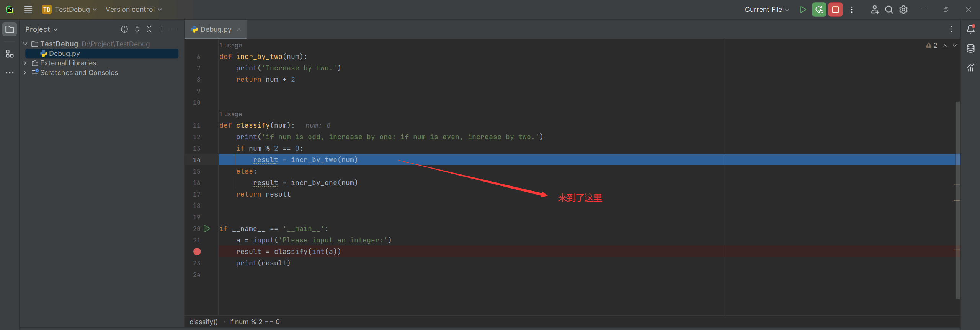Click 'return num + 2' code line
This screenshot has width=980, height=330.
click(265, 80)
